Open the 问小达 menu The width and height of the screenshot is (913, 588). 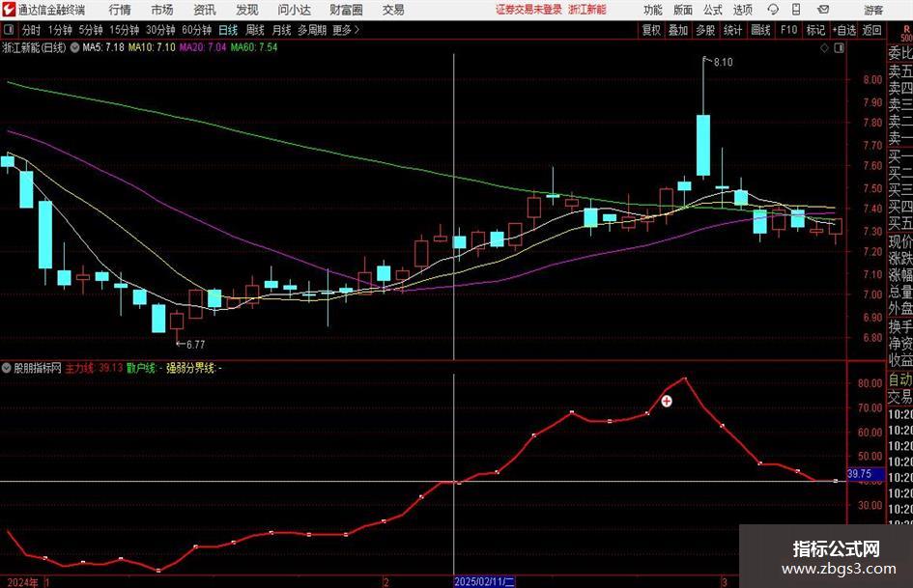(295, 10)
